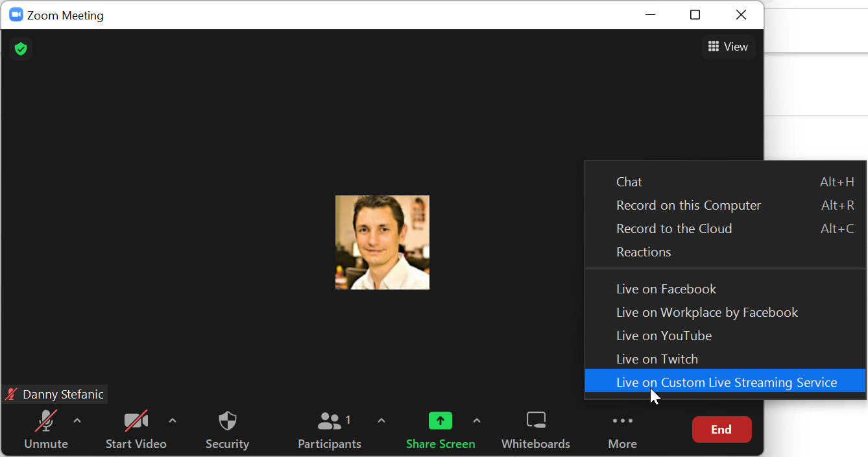868x457 pixels.
Task: Expand share options arrow beside Share Screen
Action: pyautogui.click(x=477, y=421)
